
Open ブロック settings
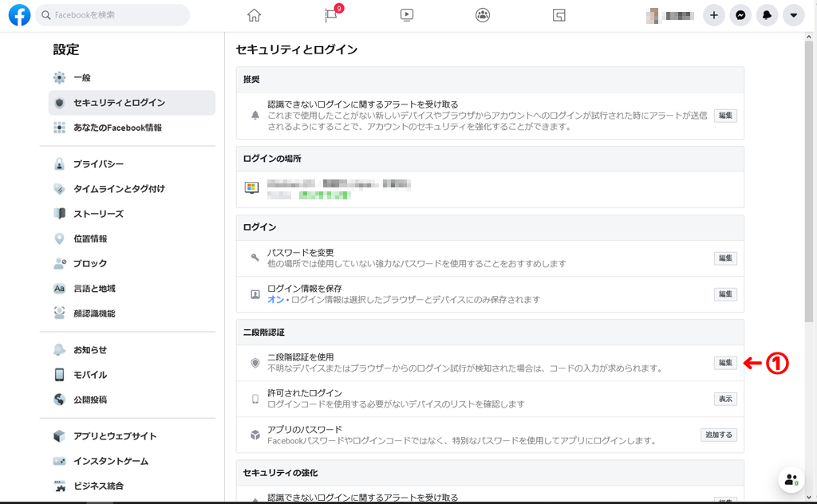(x=132, y=263)
